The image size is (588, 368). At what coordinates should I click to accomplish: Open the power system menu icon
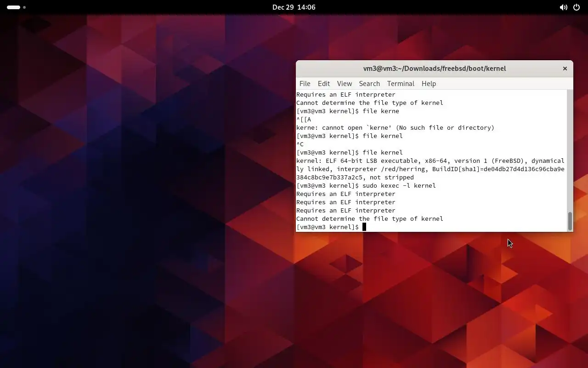tap(577, 7)
